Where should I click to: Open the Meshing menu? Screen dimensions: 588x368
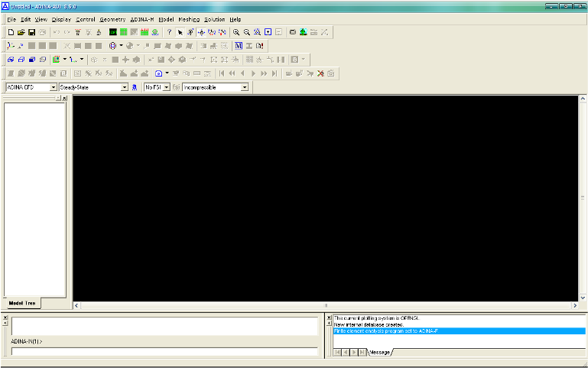(x=189, y=18)
